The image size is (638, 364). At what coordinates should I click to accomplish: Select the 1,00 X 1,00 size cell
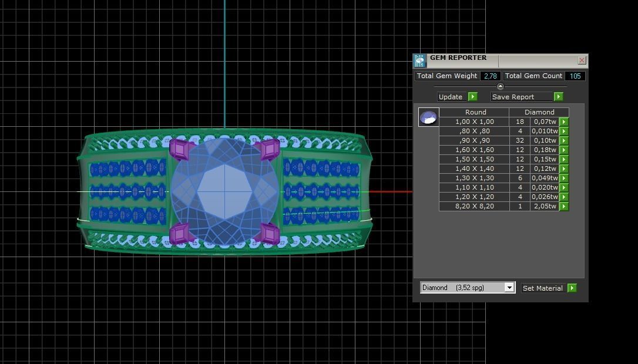click(475, 122)
